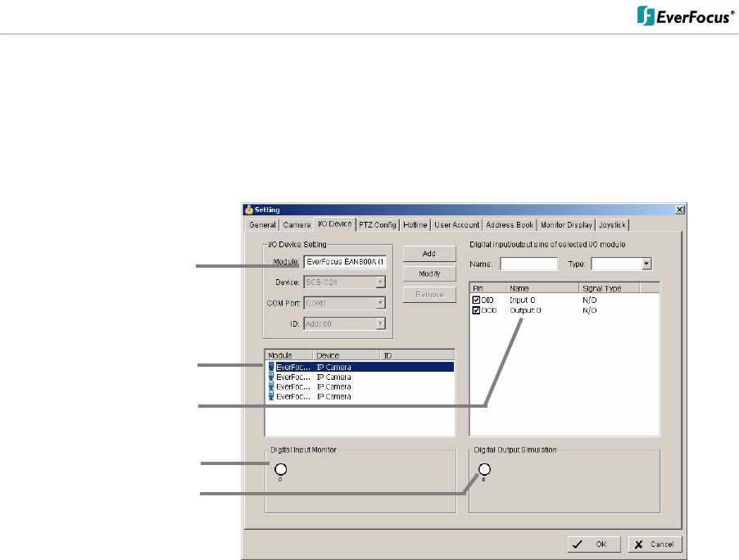This screenshot has width=739, height=560.
Task: Click the ID column header in module list
Action: [x=417, y=355]
